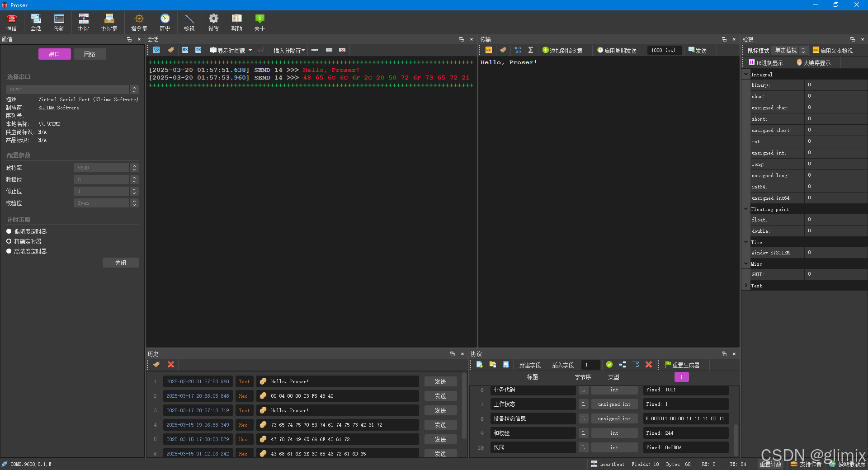Image resolution: width=868 pixels, height=470 pixels.
Task: Enable 启用文本检视 text inspection
Action: point(833,51)
